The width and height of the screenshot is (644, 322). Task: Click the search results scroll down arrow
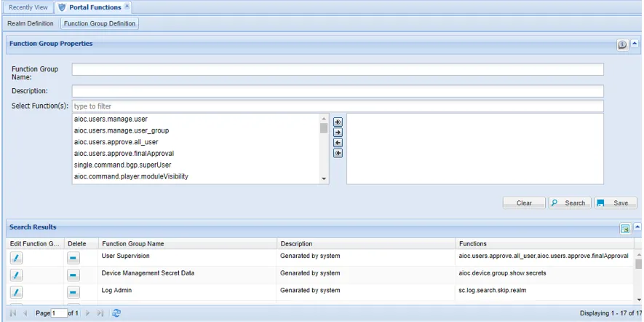click(639, 300)
